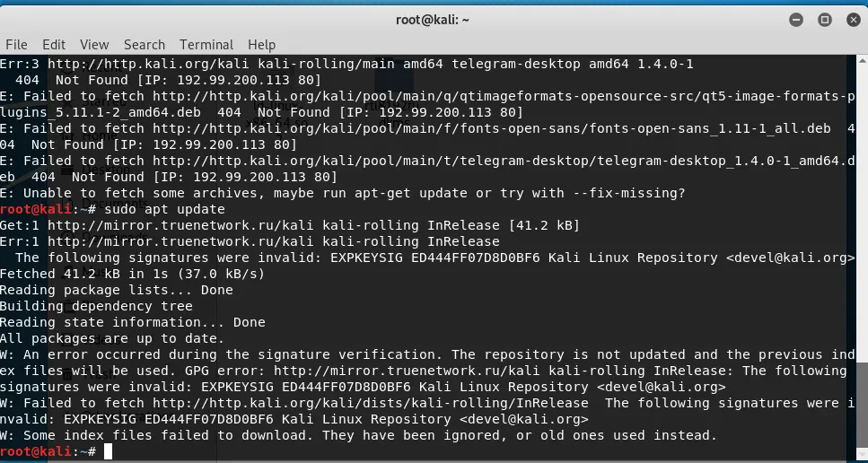Open the Help menu

(x=261, y=45)
